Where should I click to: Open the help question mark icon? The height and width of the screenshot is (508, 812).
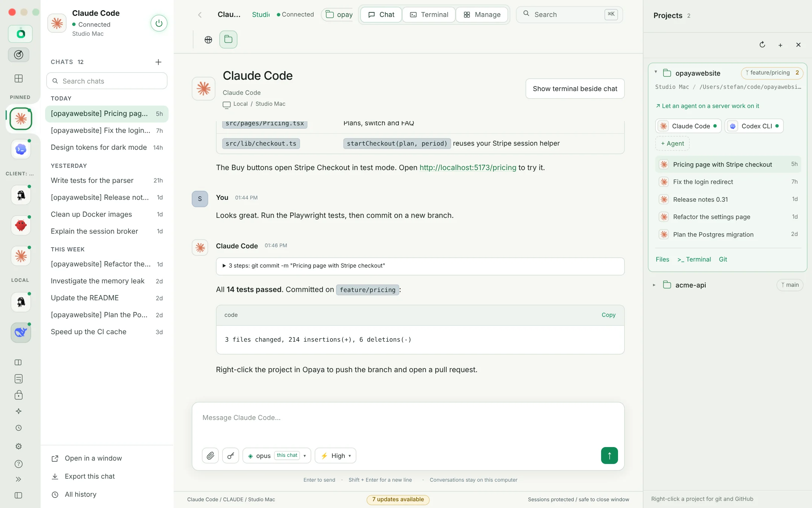(x=18, y=464)
